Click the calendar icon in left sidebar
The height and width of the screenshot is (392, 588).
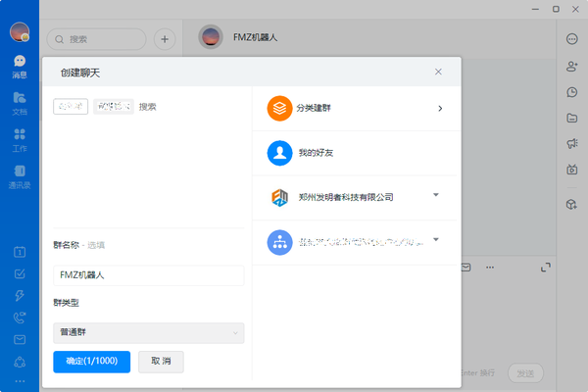20,252
